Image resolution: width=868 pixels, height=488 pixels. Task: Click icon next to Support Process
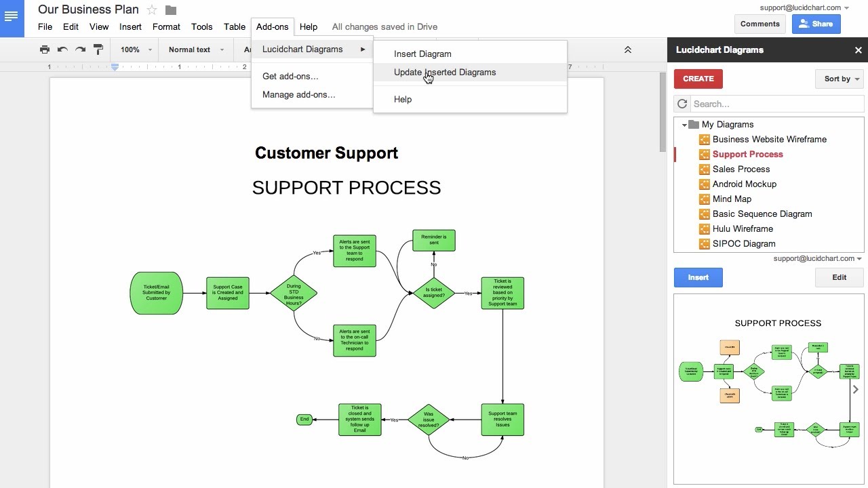704,155
